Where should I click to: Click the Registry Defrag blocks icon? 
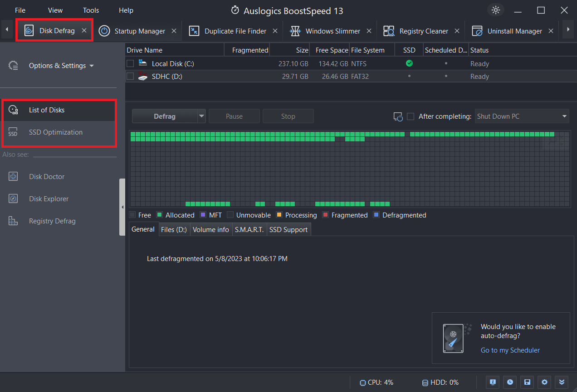[x=13, y=221]
